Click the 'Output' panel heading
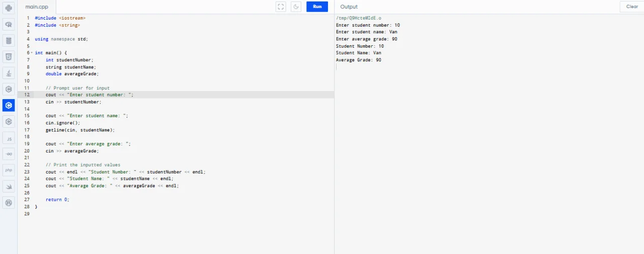The width and height of the screenshot is (644, 254). click(349, 7)
